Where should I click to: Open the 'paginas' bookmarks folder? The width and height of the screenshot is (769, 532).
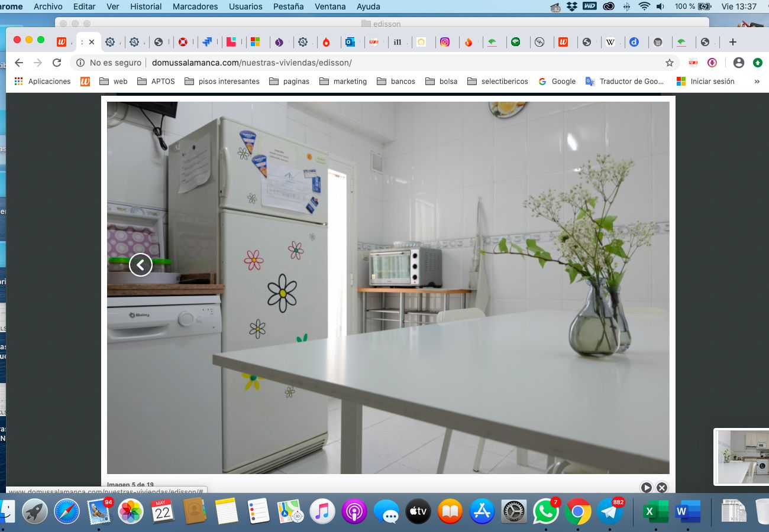pyautogui.click(x=289, y=82)
